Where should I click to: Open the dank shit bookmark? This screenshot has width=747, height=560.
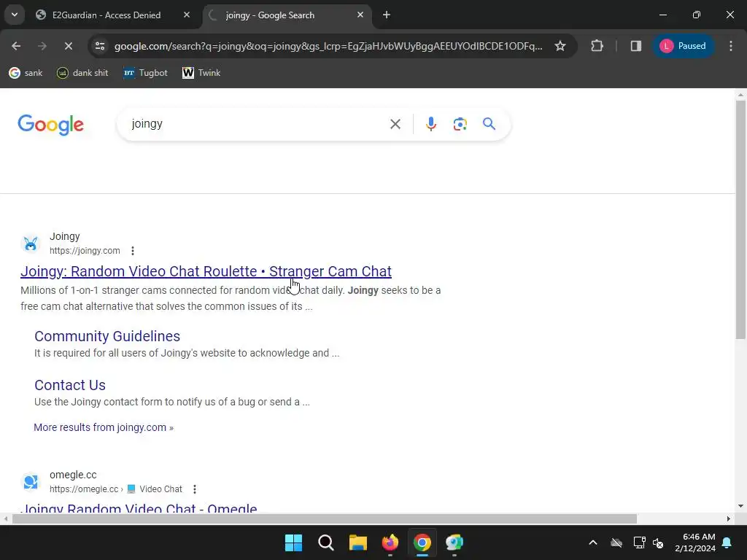coord(83,73)
